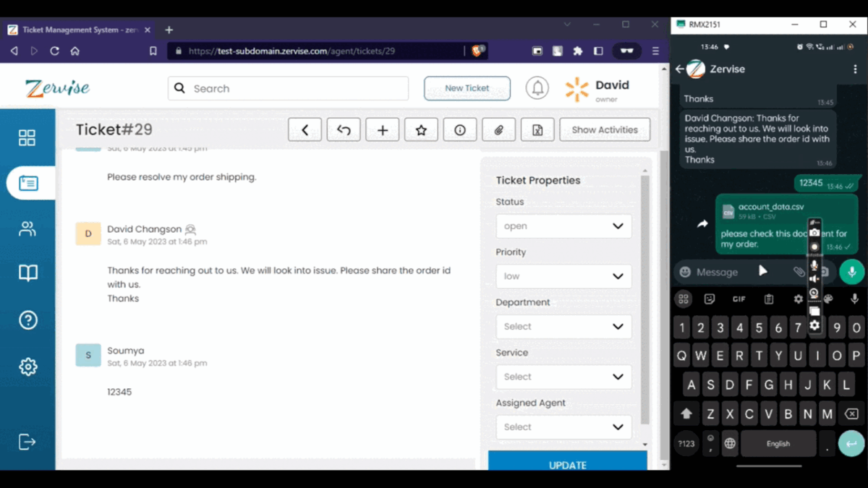View ticket info via the info icon
The width and height of the screenshot is (868, 488).
click(460, 129)
